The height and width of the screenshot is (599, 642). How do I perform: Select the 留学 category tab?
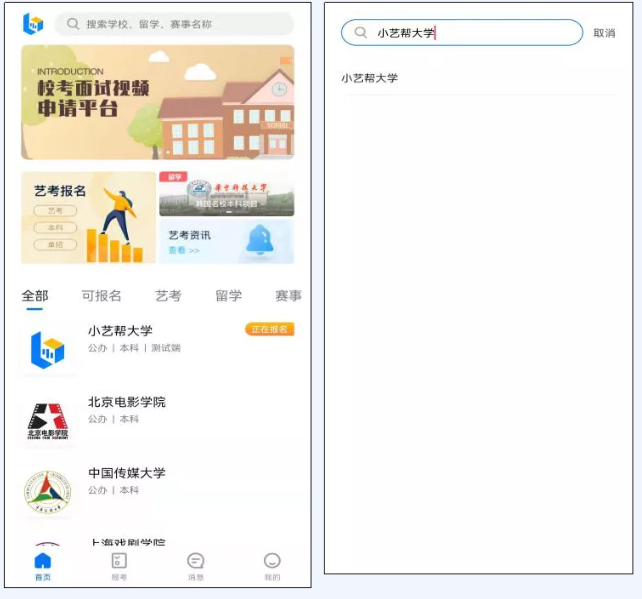coord(228,296)
